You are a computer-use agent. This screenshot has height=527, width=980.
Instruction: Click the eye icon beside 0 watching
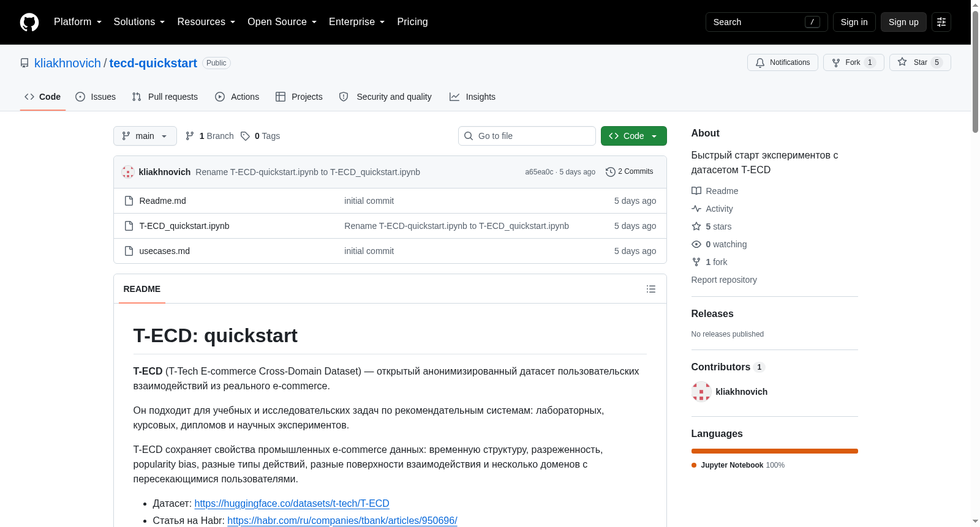coord(696,244)
